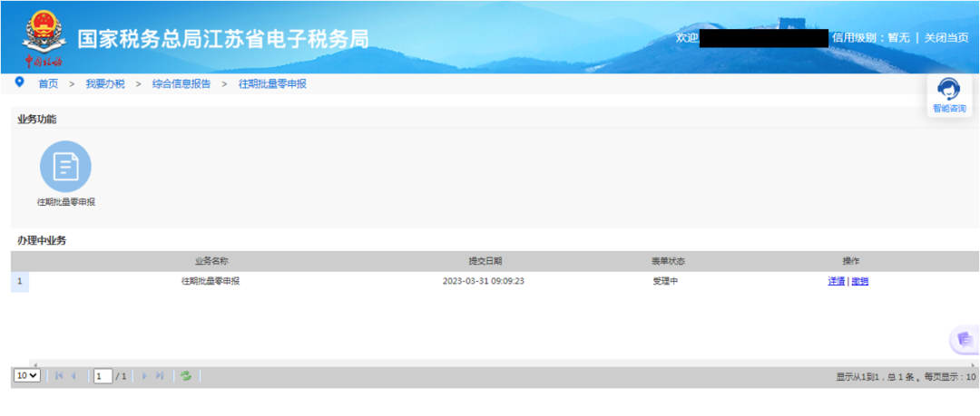The image size is (980, 416).
Task: Click date cell 2023-03-31 09:09:23
Action: (483, 281)
